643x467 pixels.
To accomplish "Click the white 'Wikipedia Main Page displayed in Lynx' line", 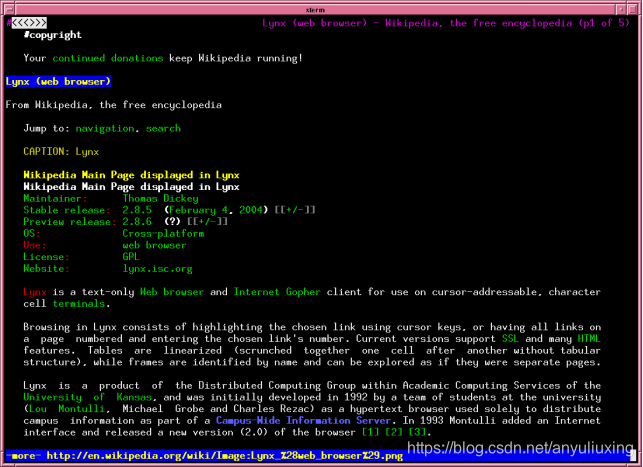I will pyautogui.click(x=131, y=187).
